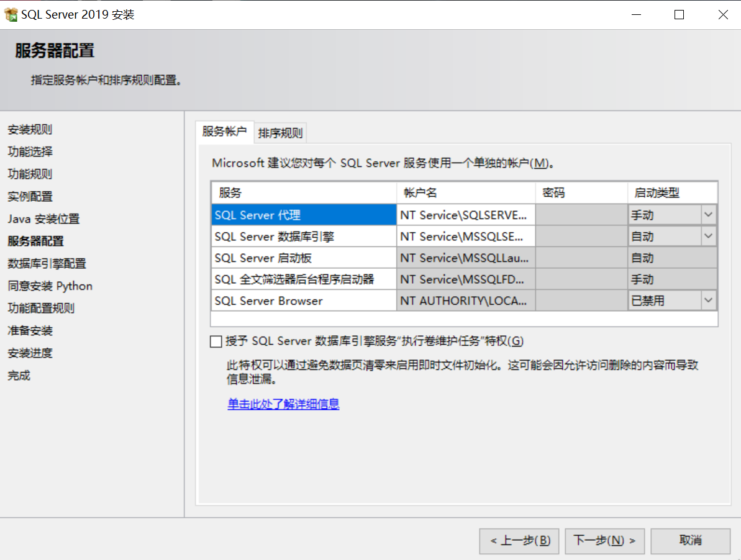Click 服务器配置 step in sidebar

click(x=35, y=241)
